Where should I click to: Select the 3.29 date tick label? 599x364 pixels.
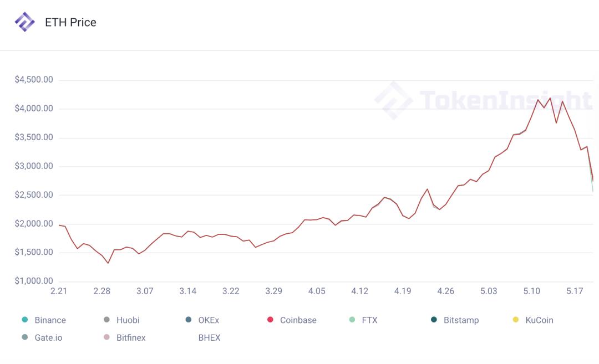(273, 291)
